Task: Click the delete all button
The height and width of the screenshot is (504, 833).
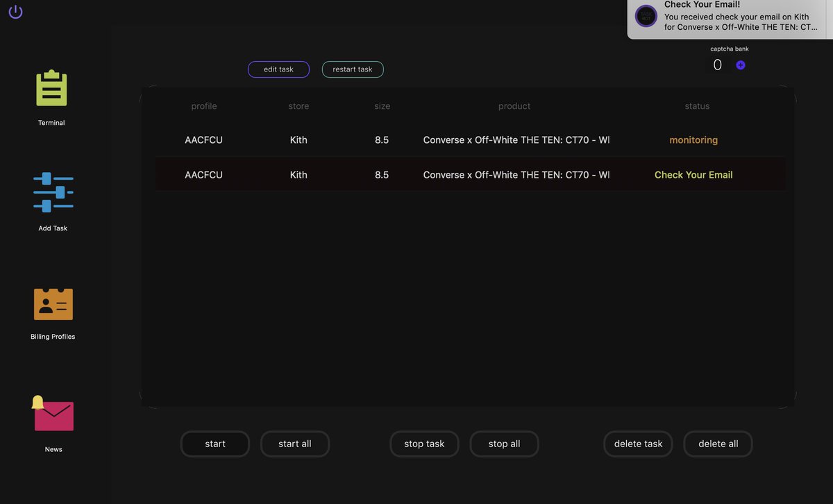Action: [718, 444]
